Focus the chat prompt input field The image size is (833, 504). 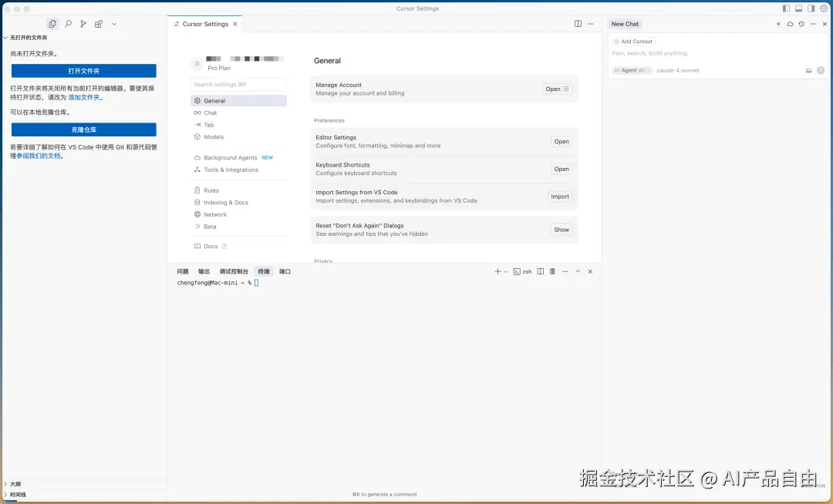717,53
